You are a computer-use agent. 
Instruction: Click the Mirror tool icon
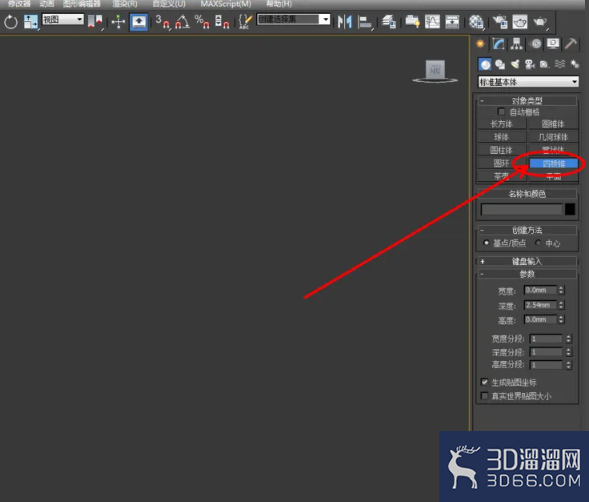click(344, 22)
